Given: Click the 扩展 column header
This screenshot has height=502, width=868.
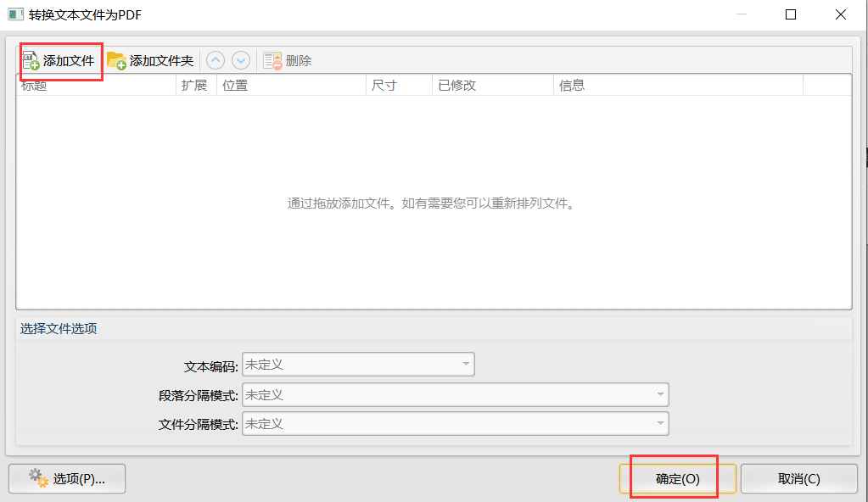Looking at the screenshot, I should 196,86.
